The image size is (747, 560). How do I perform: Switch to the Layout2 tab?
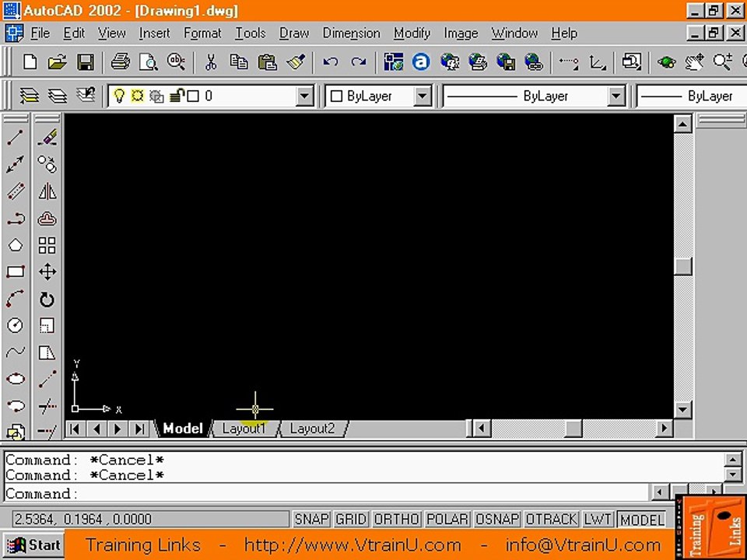pos(312,429)
